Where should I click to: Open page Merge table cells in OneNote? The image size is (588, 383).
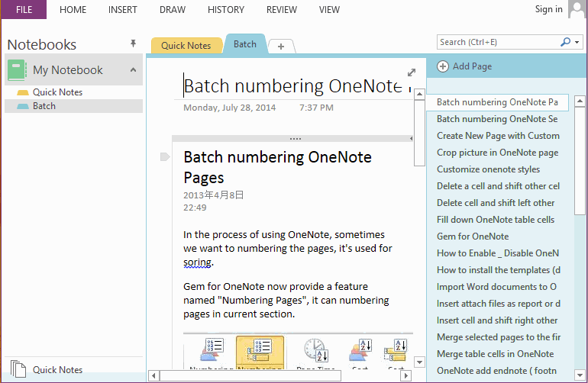coord(497,354)
